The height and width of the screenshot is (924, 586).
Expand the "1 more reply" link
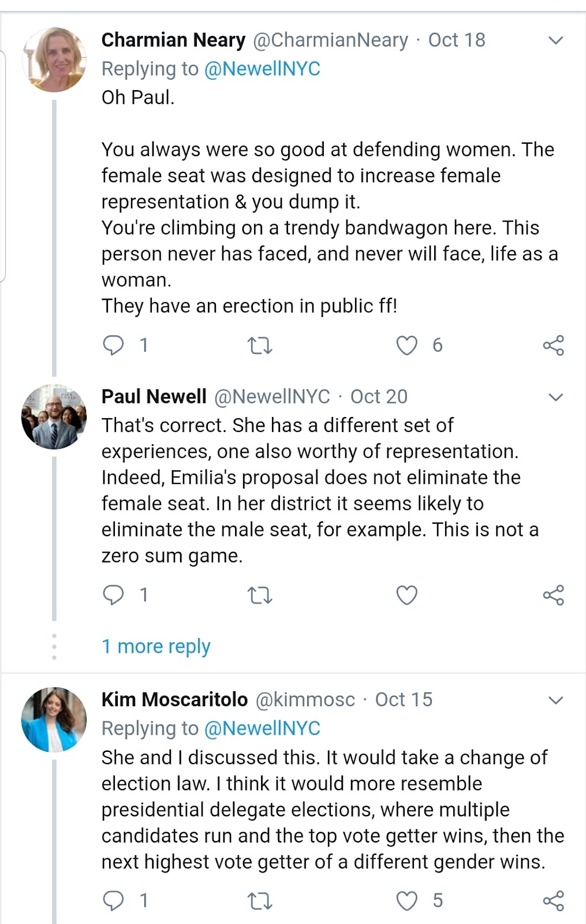click(156, 646)
